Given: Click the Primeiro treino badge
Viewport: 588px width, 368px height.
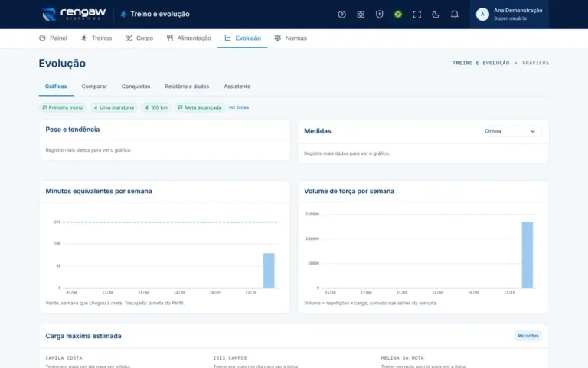Looking at the screenshot, I should point(62,107).
